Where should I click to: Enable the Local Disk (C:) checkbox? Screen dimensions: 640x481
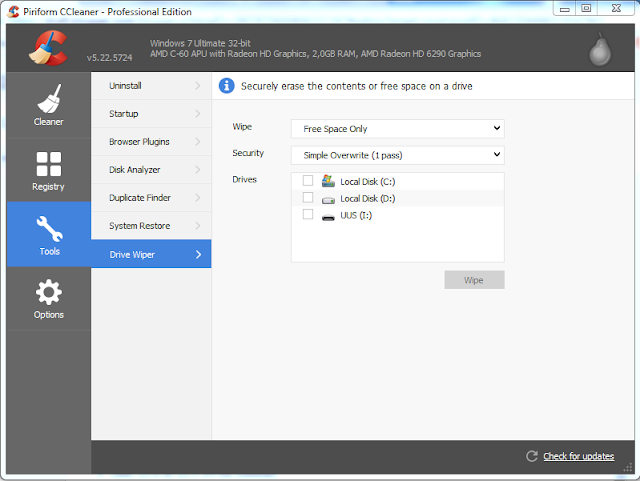pyautogui.click(x=308, y=181)
